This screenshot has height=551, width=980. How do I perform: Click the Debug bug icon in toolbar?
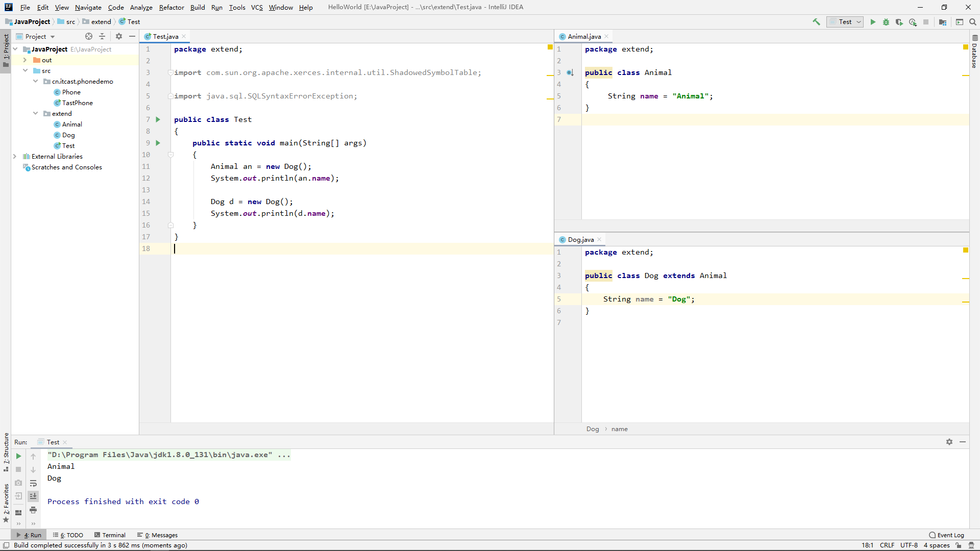(886, 22)
